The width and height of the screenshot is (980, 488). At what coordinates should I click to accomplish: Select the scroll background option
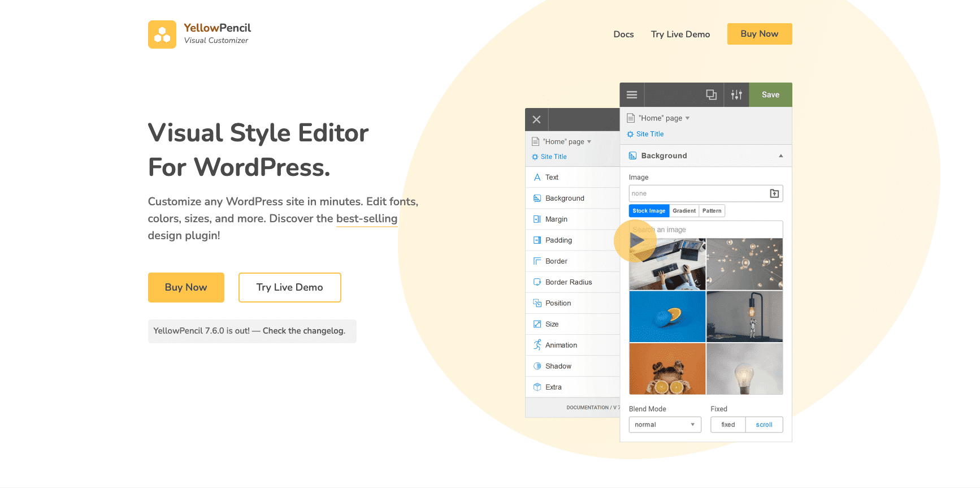(x=764, y=425)
